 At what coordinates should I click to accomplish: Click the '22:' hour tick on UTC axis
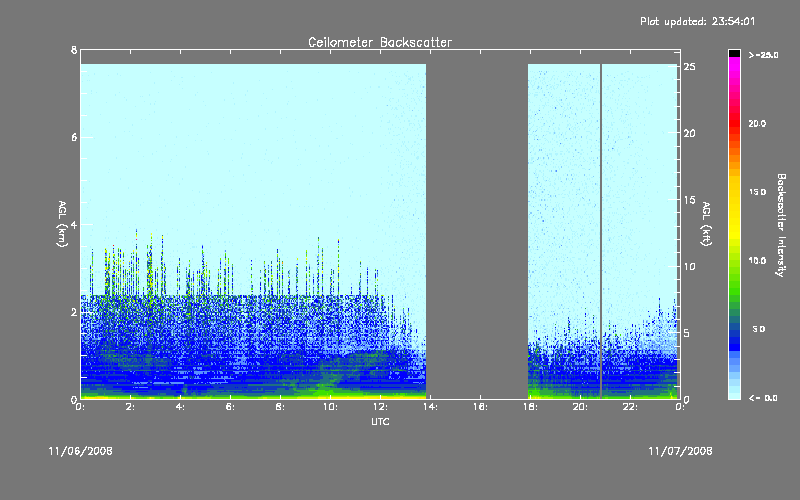pos(631,407)
